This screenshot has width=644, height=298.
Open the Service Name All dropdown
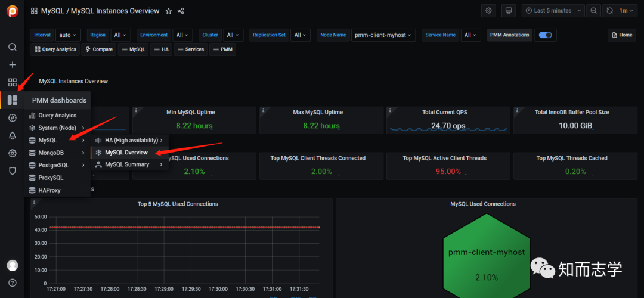470,35
